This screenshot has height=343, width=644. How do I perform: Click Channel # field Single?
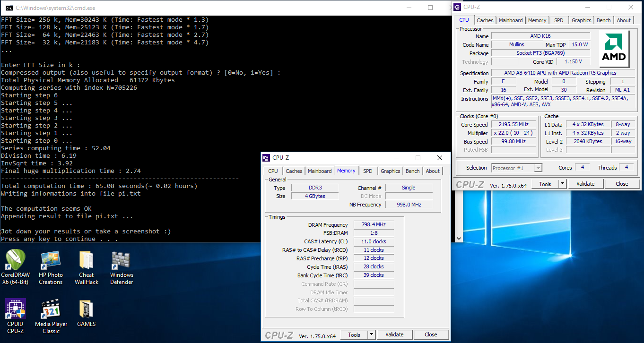(x=409, y=188)
